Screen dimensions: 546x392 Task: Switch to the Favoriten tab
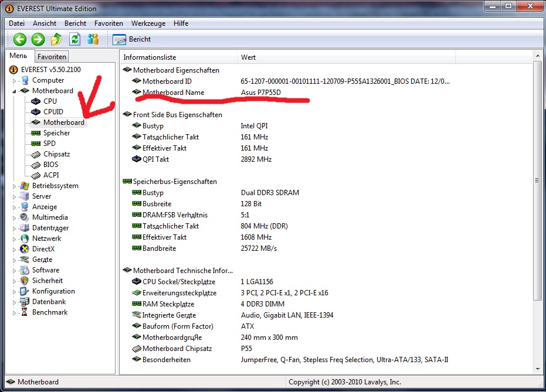point(52,57)
